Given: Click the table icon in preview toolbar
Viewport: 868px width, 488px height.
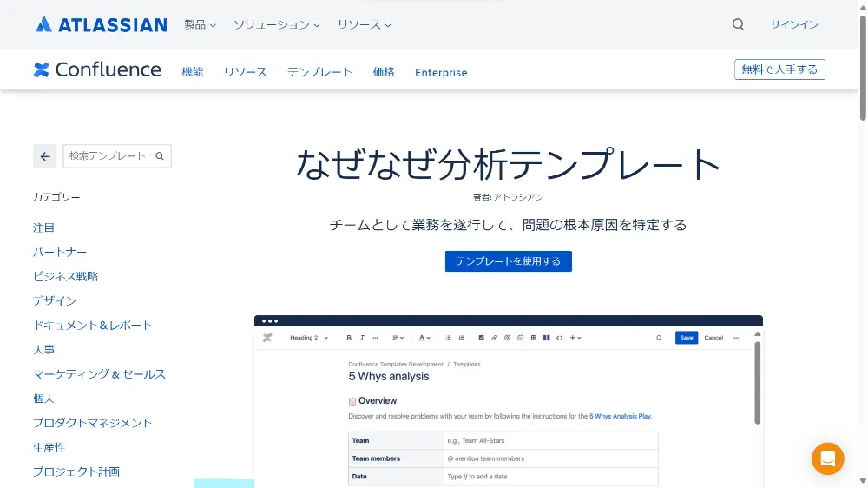Looking at the screenshot, I should coord(534,338).
